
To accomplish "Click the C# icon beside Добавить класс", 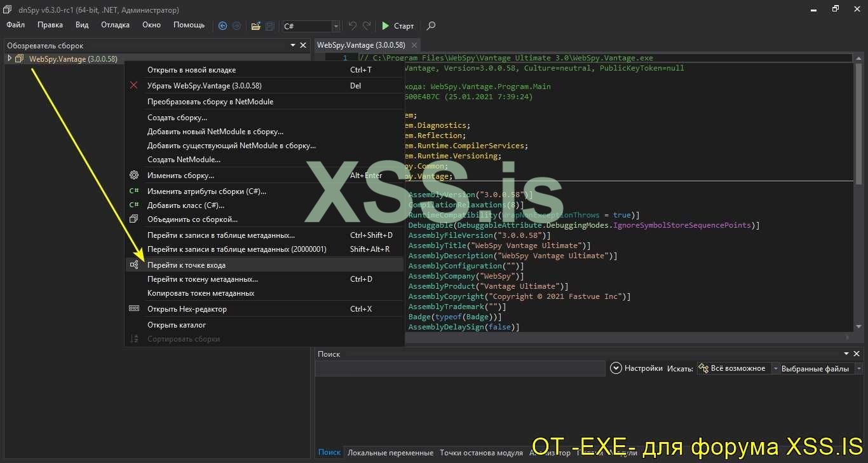I will [133, 205].
